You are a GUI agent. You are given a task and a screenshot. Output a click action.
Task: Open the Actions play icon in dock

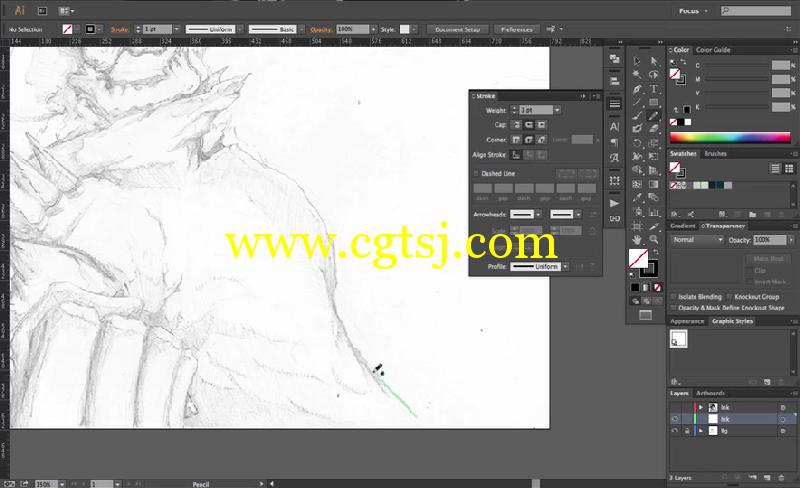615,203
